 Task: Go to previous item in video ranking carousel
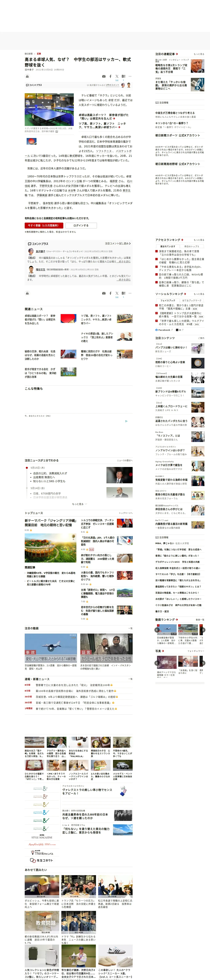click(157, 630)
